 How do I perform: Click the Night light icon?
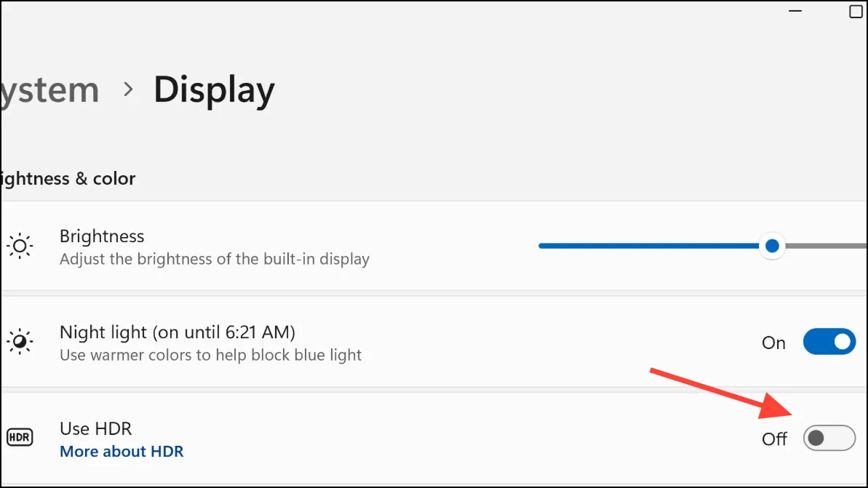[20, 342]
